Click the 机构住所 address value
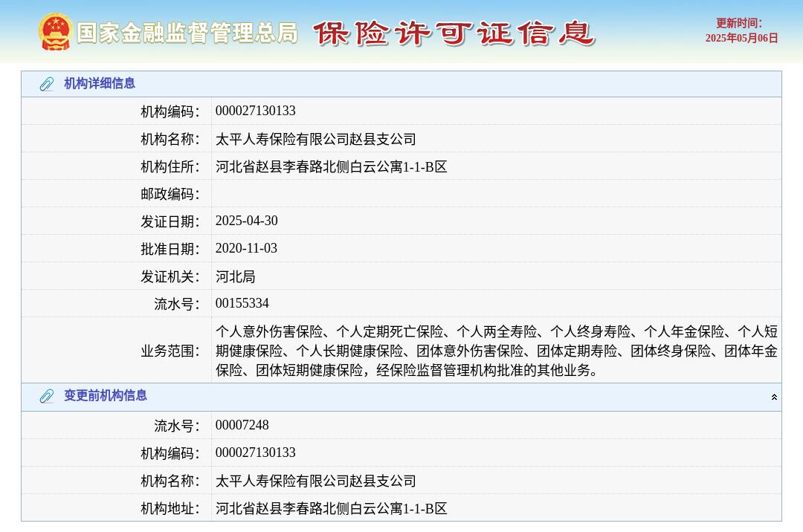Image resolution: width=803 pixels, height=532 pixels. [332, 166]
